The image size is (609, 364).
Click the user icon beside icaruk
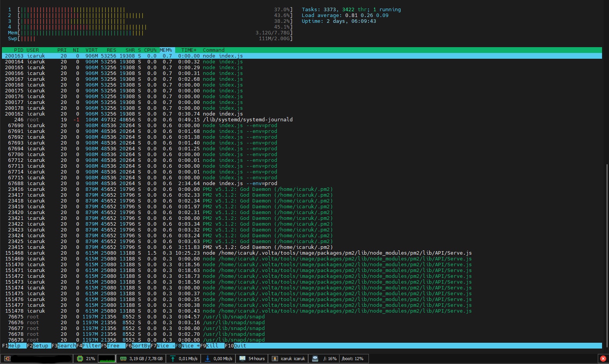(275, 359)
